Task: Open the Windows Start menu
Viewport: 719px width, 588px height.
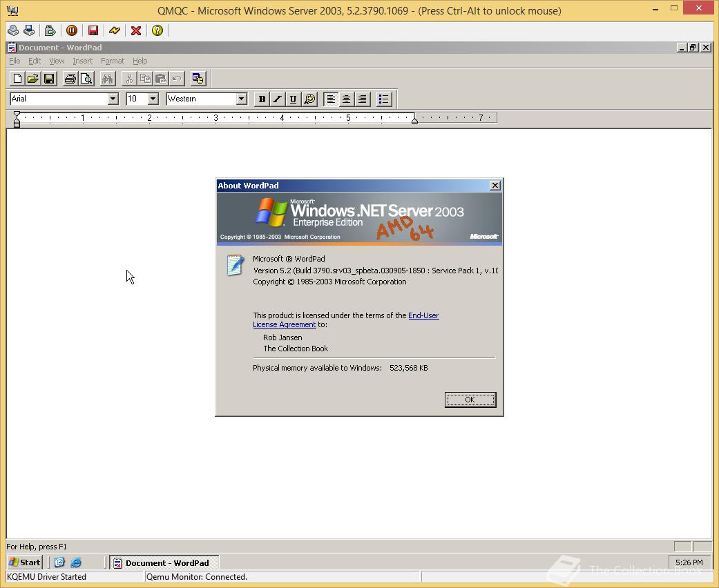Action: pyautogui.click(x=25, y=562)
